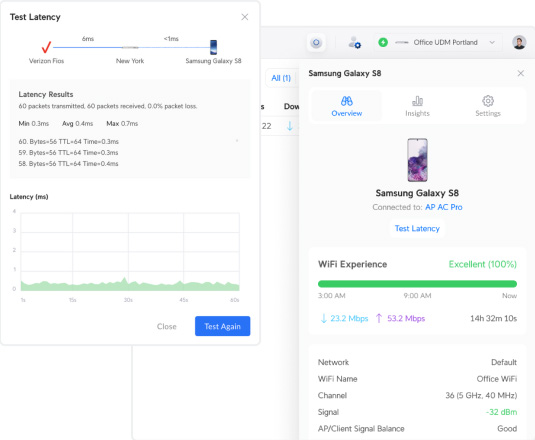Open the Settings gear tab
The width and height of the screenshot is (535, 440).
pos(488,106)
